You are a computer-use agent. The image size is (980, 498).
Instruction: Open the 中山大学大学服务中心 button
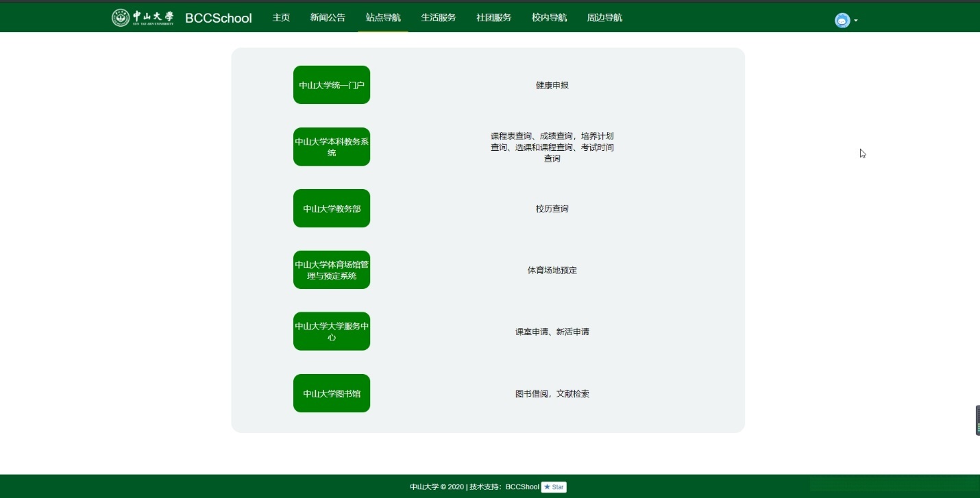coord(332,332)
